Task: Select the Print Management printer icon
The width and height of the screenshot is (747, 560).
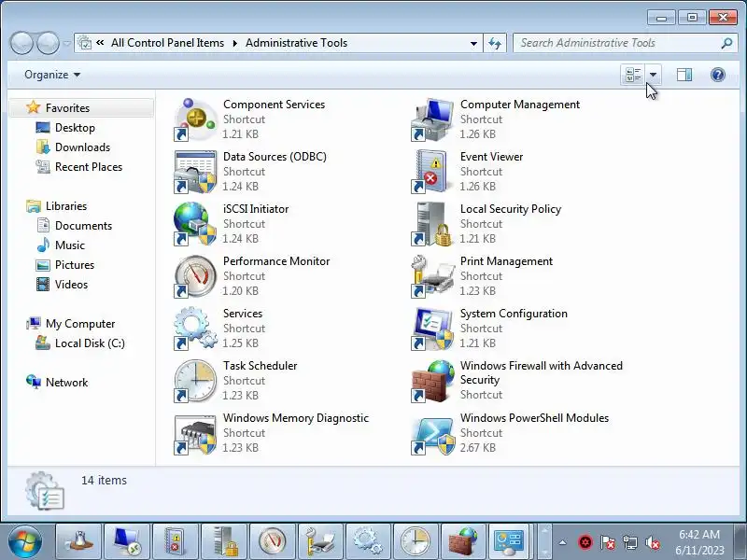Action: tap(432, 276)
